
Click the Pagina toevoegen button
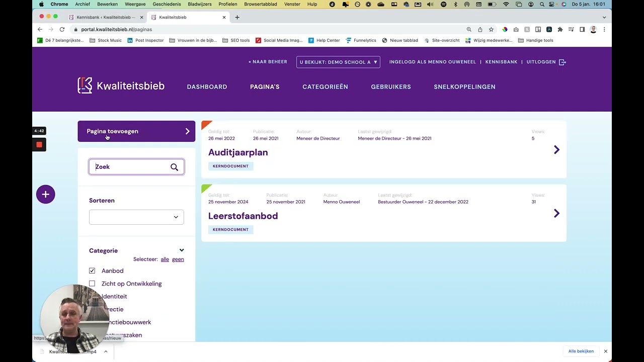(136, 131)
